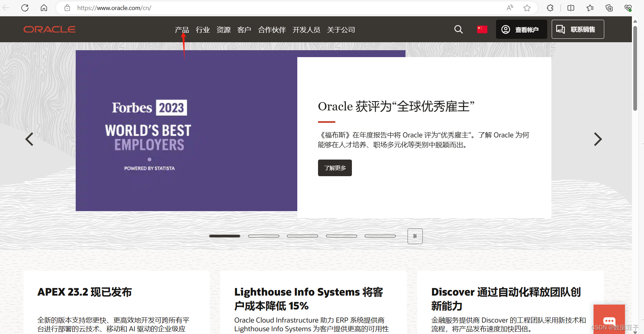Viewport: 644px width, 334px height.
Task: Reload the page with refresh icon
Action: (25, 8)
